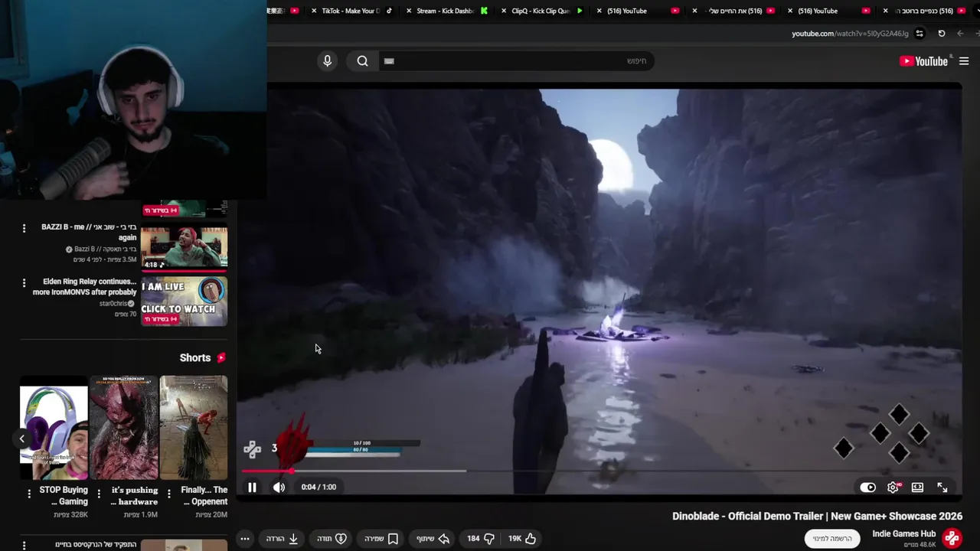Select the 0:04 / 1:00 time display
Screen dimensions: 980x551
pyautogui.click(x=318, y=487)
